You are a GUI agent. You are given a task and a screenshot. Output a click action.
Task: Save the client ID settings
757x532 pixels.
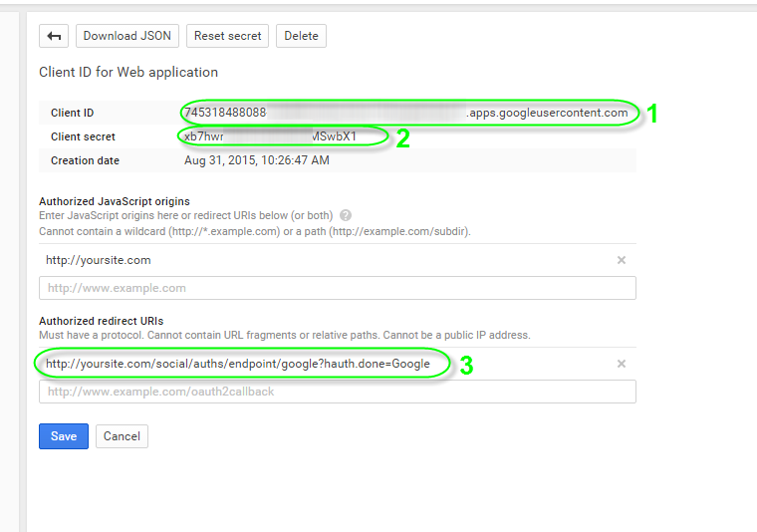click(64, 436)
